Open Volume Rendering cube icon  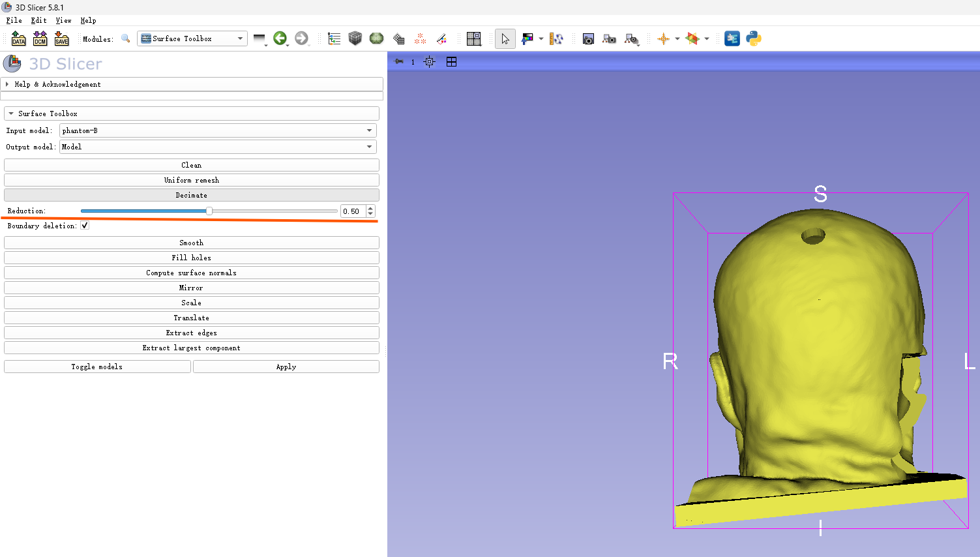point(355,38)
